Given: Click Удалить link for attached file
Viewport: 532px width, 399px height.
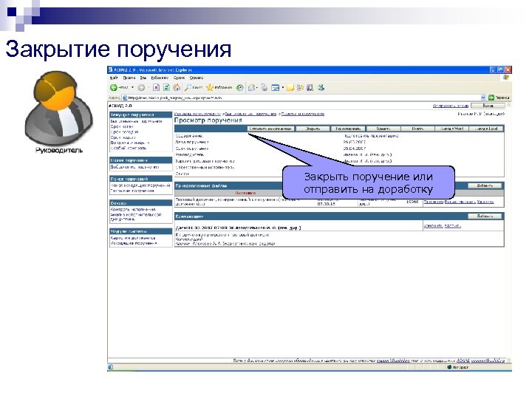Looking at the screenshot, I should 485,202.
